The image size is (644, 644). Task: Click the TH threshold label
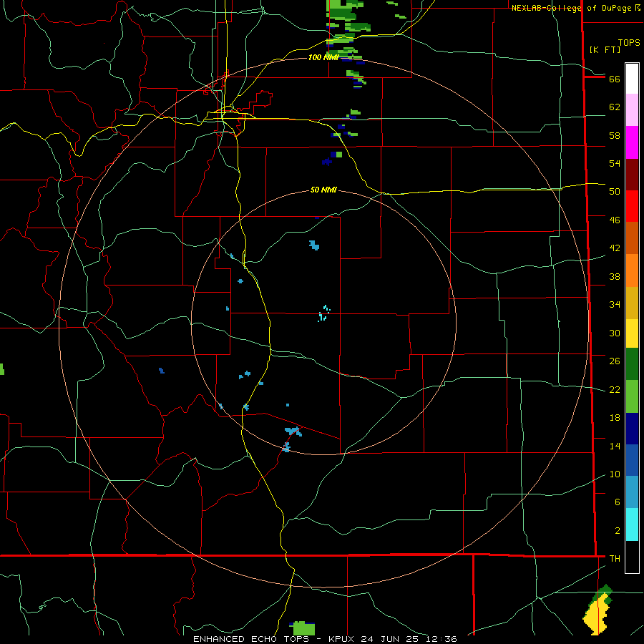click(x=615, y=559)
